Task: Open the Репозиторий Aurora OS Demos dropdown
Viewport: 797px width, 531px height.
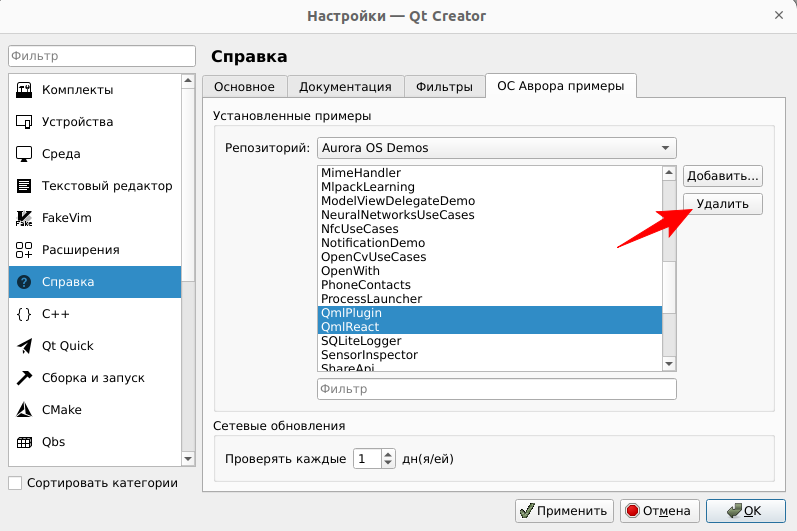Action: [497, 148]
